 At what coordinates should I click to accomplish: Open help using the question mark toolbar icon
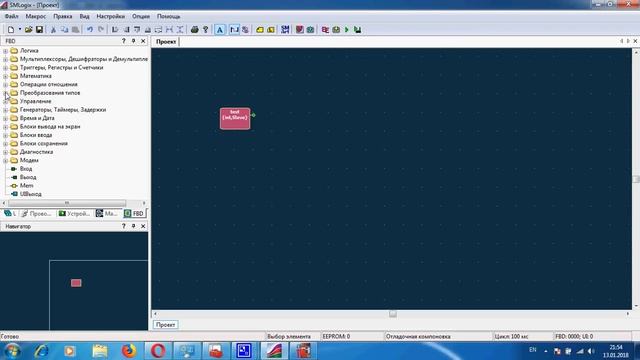[206, 29]
